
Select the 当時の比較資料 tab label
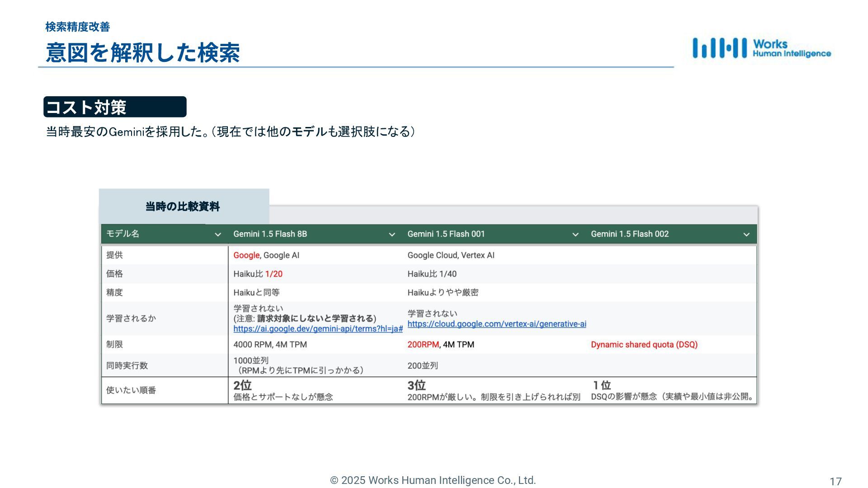pyautogui.click(x=183, y=206)
